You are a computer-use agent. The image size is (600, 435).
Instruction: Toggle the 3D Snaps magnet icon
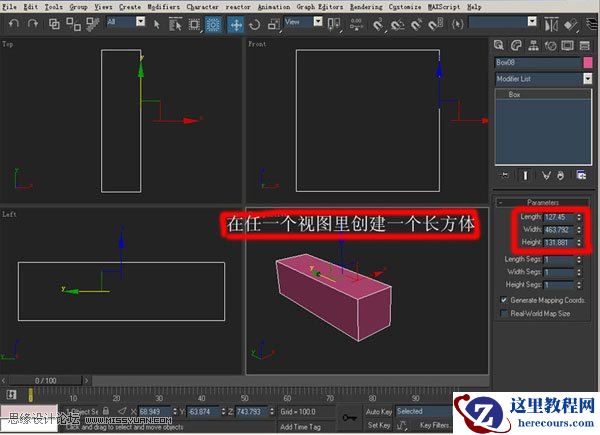378,24
